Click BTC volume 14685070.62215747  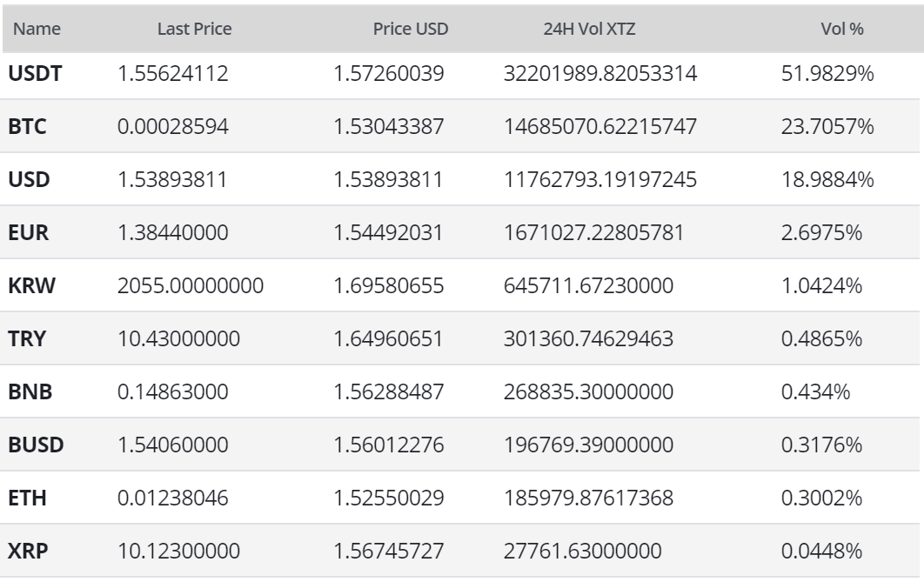[x=599, y=127]
